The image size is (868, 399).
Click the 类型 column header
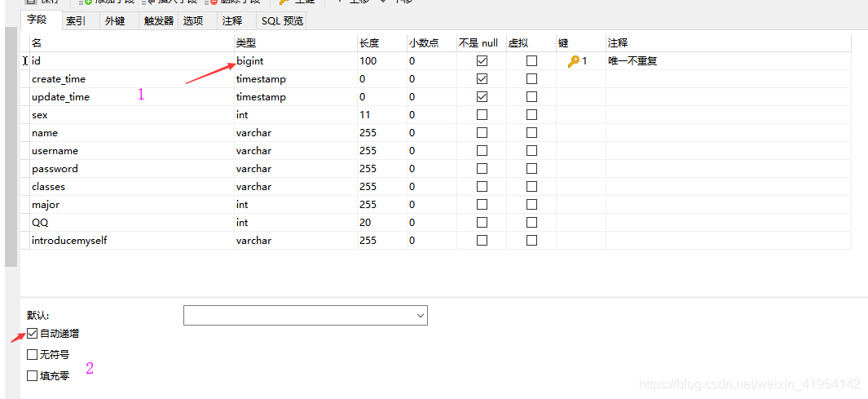tap(246, 43)
